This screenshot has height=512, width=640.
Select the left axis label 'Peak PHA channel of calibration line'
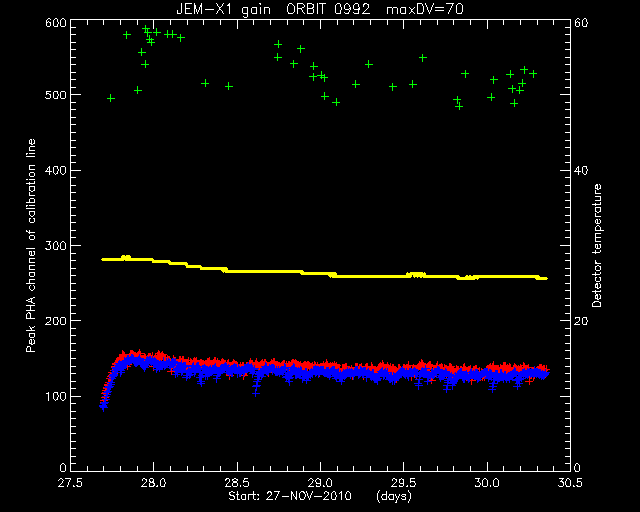pyautogui.click(x=31, y=245)
